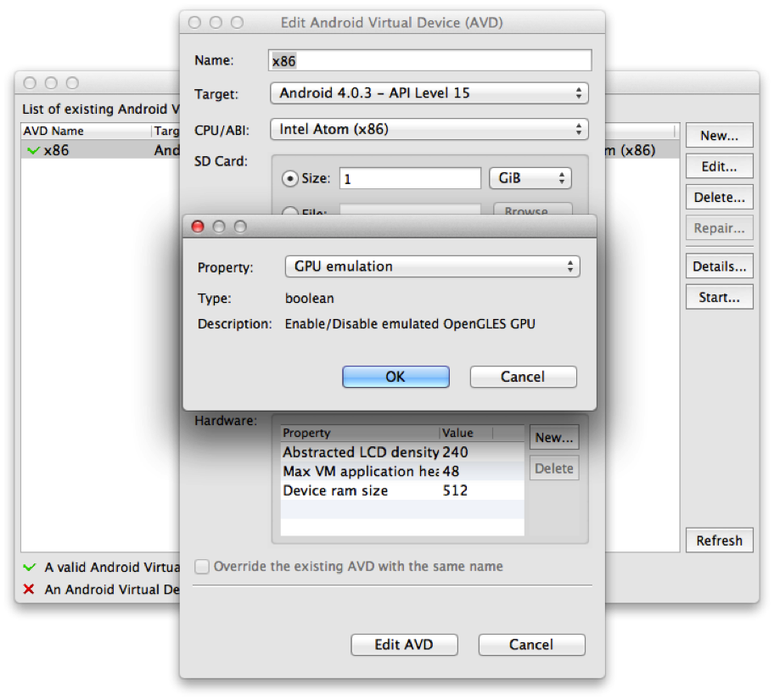Click the SD card size input field
774x700 pixels.
coord(410,178)
